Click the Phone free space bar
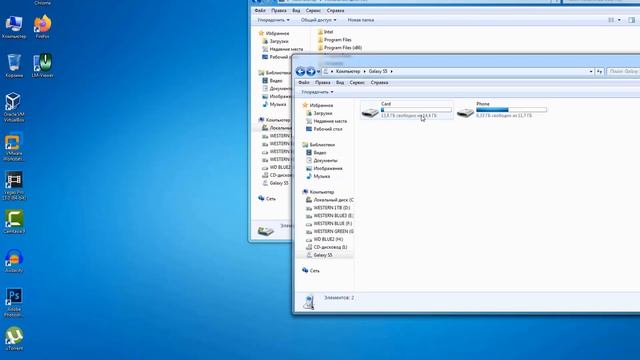 (x=511, y=110)
